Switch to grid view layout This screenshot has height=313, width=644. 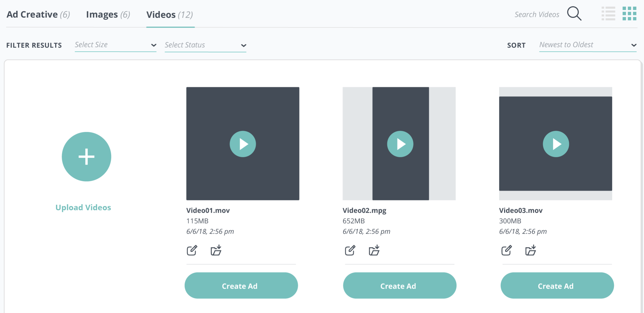[x=629, y=14]
